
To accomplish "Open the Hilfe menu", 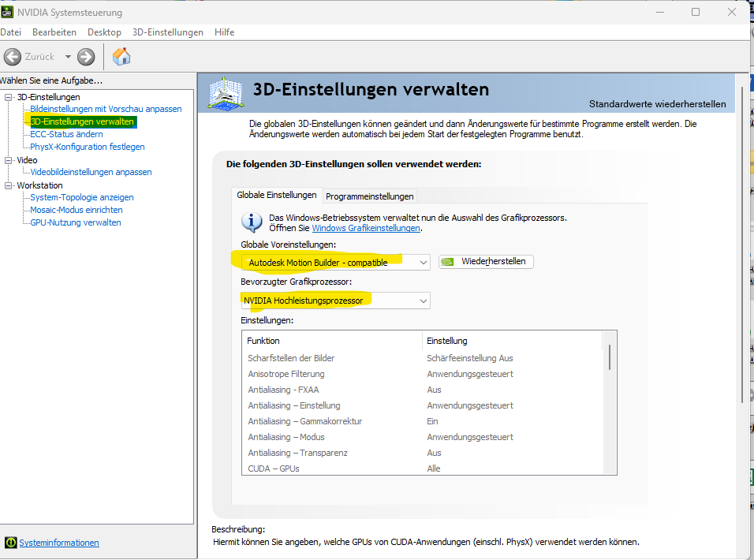I will pos(225,32).
